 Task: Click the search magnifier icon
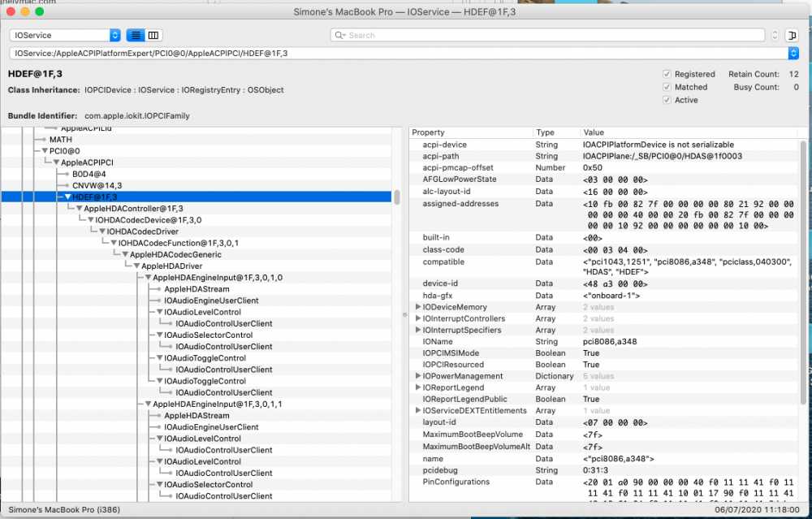click(339, 35)
